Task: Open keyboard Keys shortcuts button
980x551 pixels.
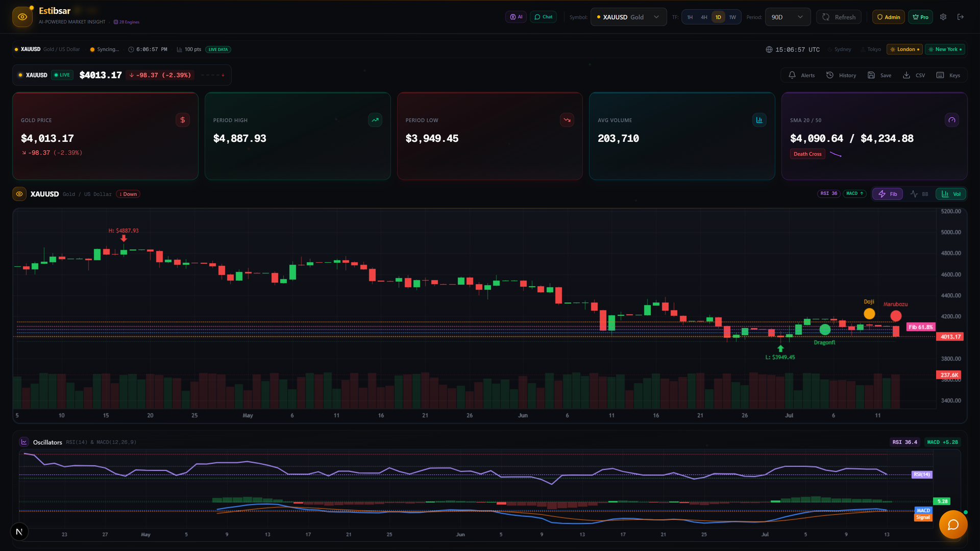Action: coord(948,75)
